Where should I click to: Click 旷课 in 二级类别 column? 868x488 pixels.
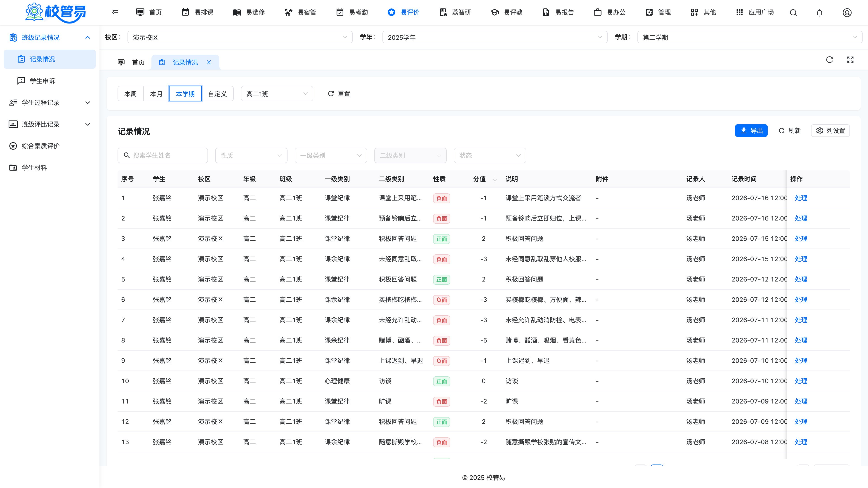click(385, 401)
